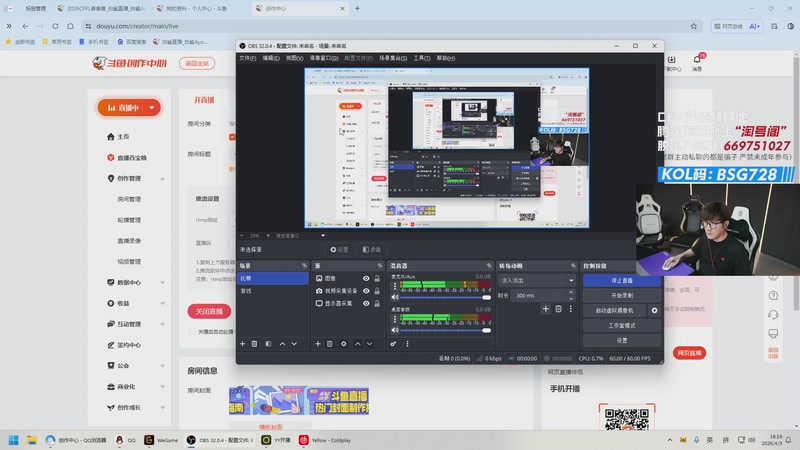The height and width of the screenshot is (450, 800).
Task: Click Start Recording button in OBS
Action: 622,295
